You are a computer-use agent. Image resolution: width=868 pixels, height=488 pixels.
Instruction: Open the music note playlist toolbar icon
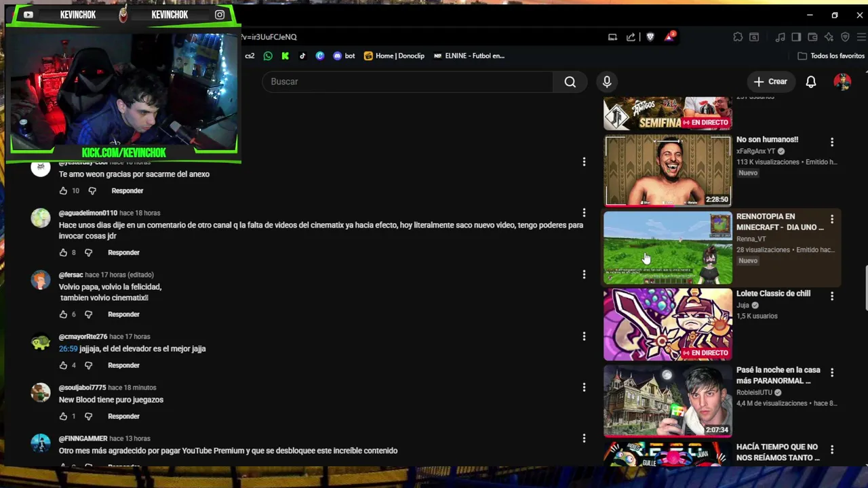[781, 37]
